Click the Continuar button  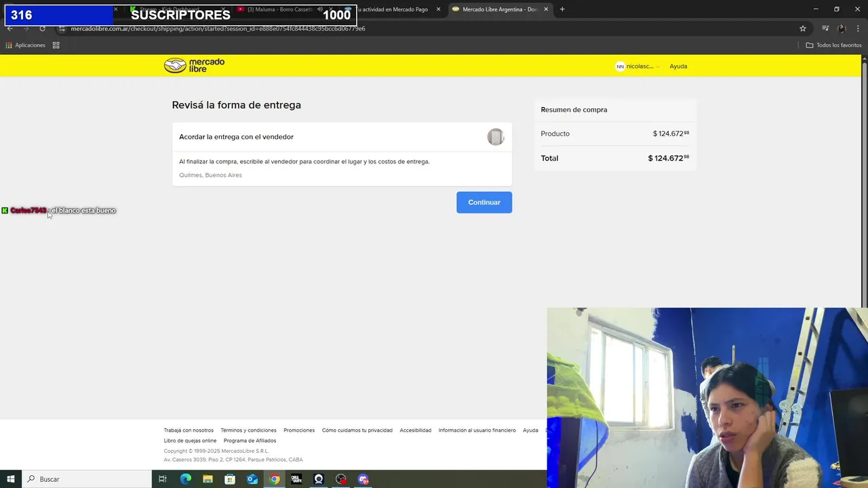point(484,202)
